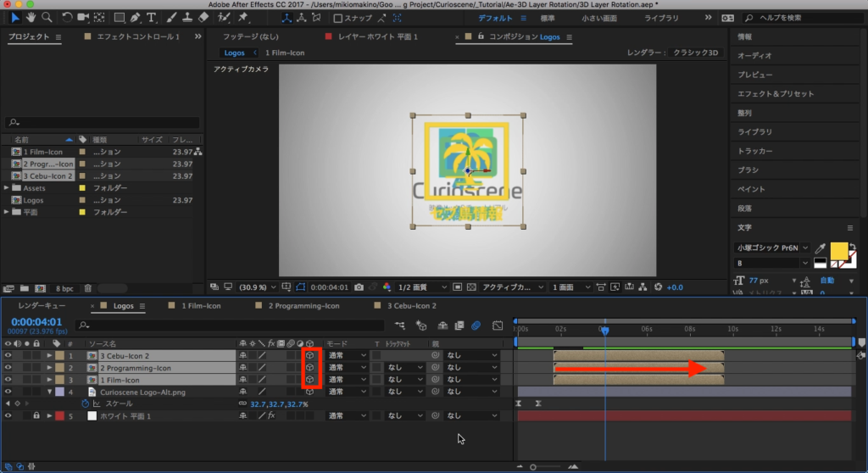This screenshot has height=473, width=868.
Task: Toggle 3D layer switch for 2 Programming-Icon
Action: pos(310,368)
